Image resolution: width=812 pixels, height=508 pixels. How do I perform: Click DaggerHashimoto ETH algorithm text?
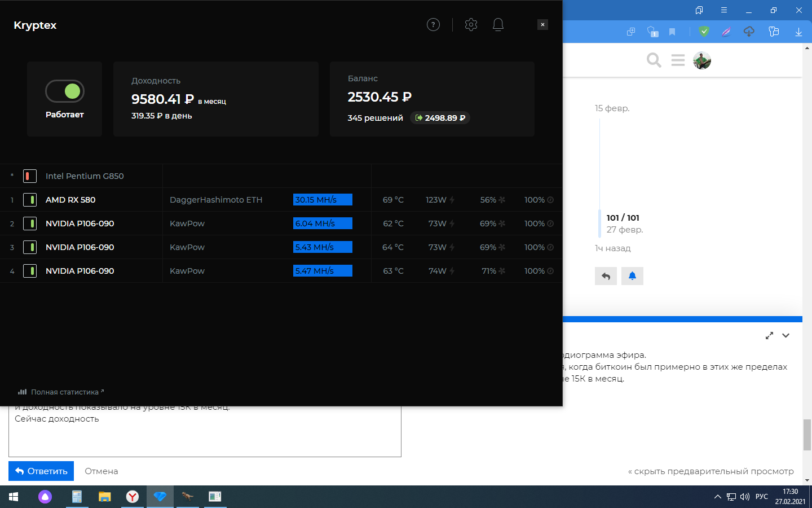point(216,200)
